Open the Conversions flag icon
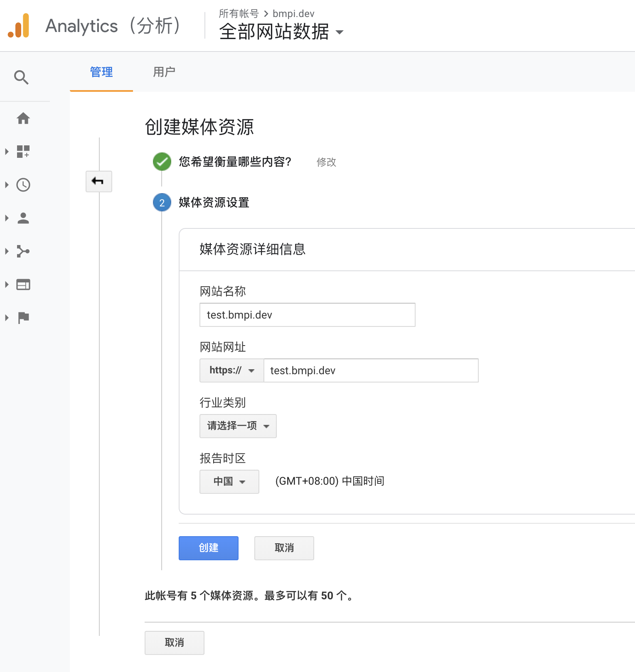635x672 pixels. tap(23, 318)
